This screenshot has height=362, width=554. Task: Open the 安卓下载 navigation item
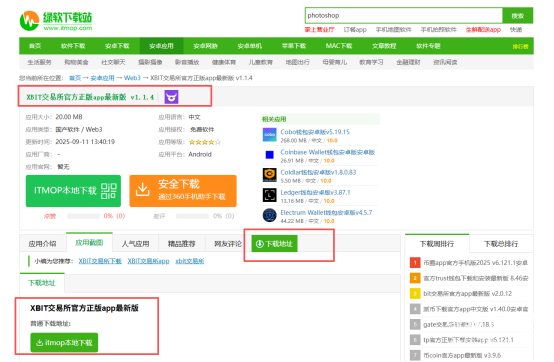[x=117, y=46]
